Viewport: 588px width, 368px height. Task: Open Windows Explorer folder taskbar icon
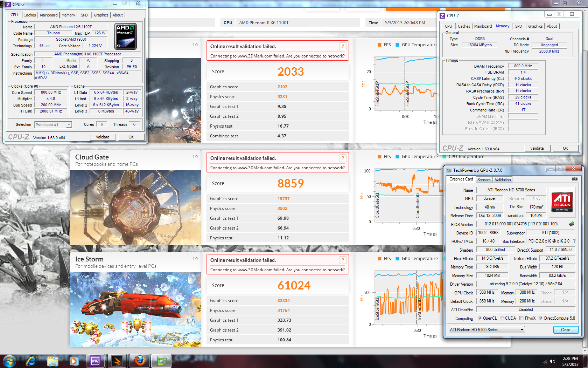click(x=52, y=361)
